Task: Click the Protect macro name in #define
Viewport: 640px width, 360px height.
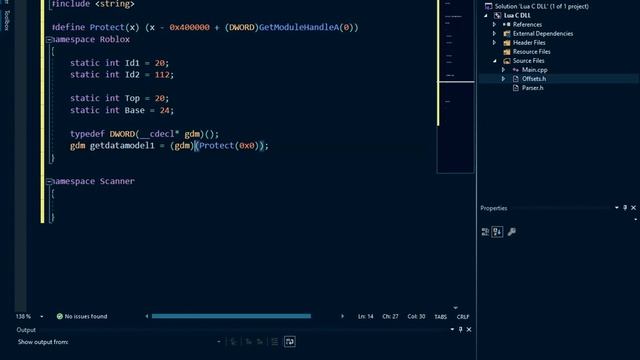Action: click(x=107, y=27)
